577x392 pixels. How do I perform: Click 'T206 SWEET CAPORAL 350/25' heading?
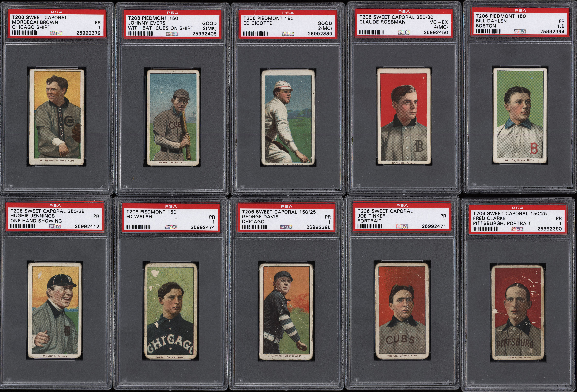point(47,211)
